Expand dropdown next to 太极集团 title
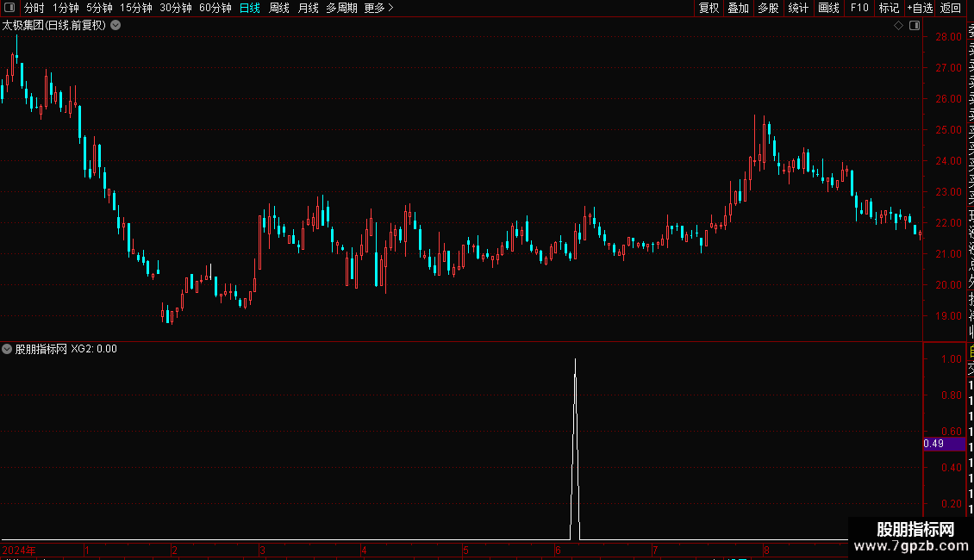The height and width of the screenshot is (560, 974). pyautogui.click(x=116, y=26)
